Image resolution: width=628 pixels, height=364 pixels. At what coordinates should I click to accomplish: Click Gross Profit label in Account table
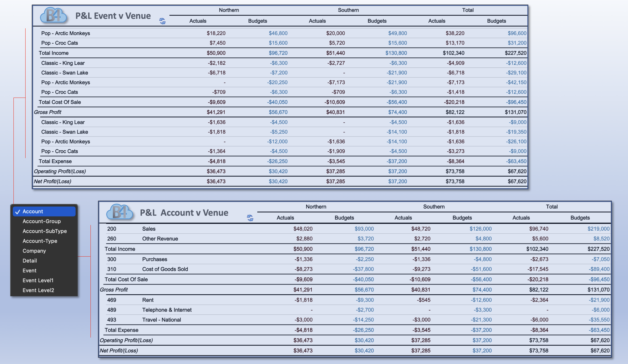[x=114, y=290]
